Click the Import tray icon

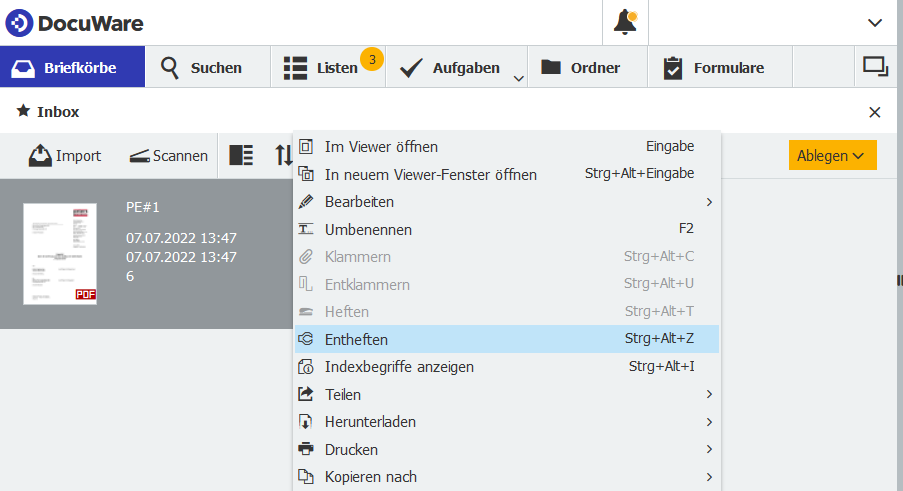click(40, 155)
